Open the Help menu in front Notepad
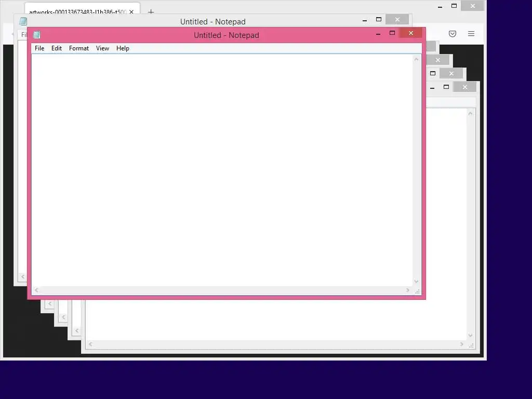532x399 pixels. (x=123, y=48)
